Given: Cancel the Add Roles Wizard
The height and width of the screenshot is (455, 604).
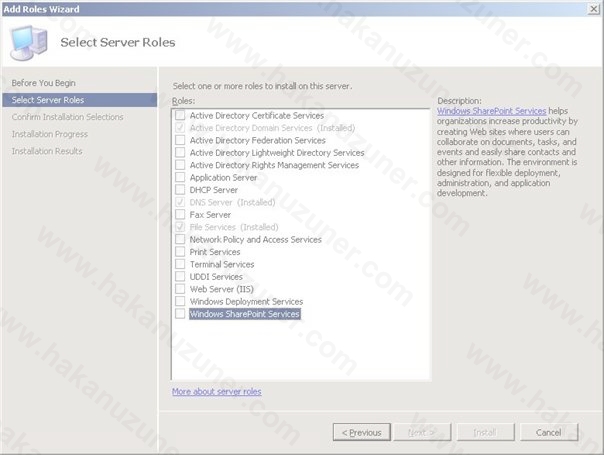Looking at the screenshot, I should pos(549,432).
